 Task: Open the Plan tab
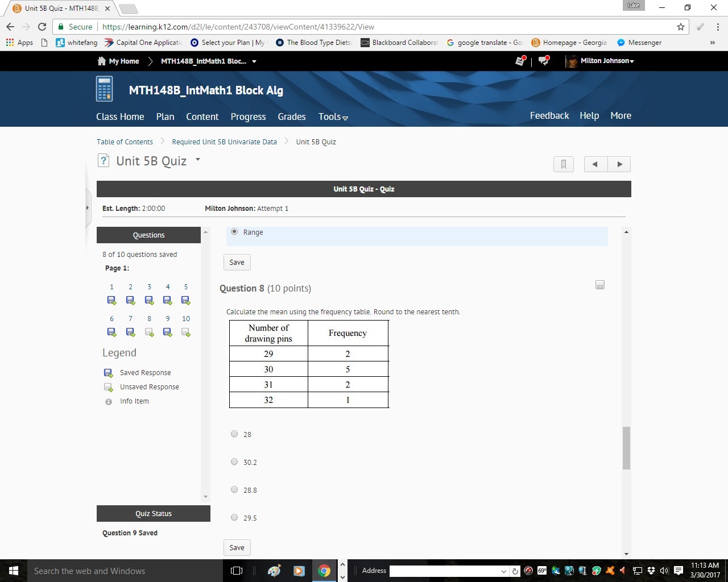(166, 117)
